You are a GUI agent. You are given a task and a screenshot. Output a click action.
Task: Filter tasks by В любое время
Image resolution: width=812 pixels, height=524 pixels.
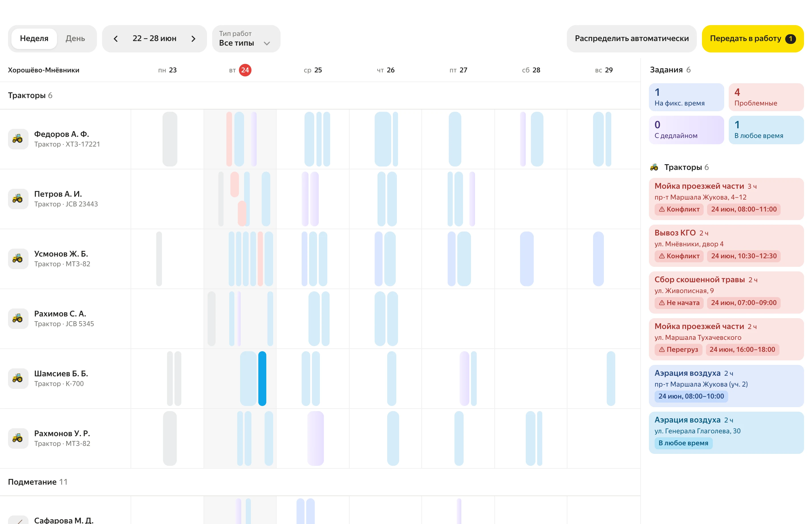click(x=766, y=130)
